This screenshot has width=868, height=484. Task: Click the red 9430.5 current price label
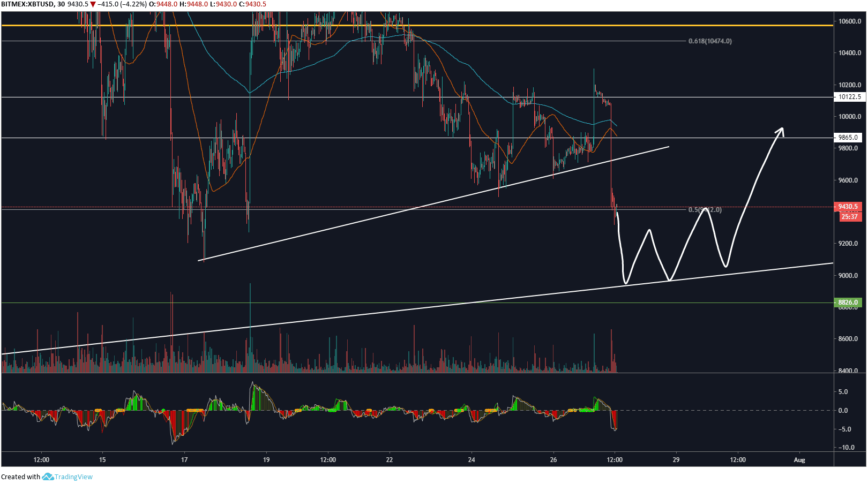[x=848, y=207]
